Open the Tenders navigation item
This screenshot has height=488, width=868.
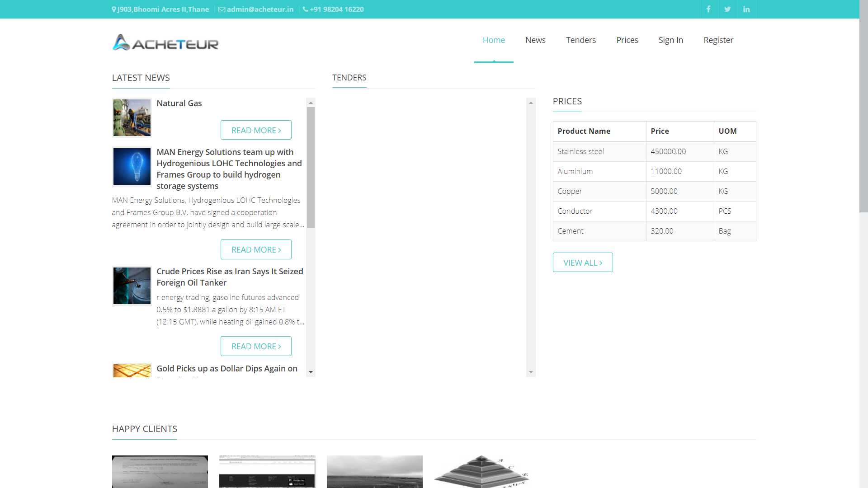[x=580, y=40]
